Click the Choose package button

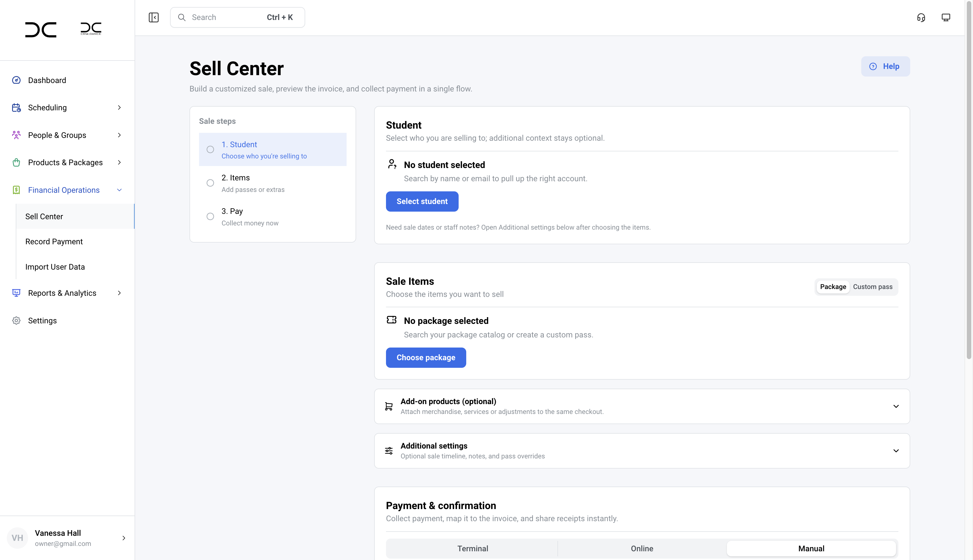click(425, 358)
